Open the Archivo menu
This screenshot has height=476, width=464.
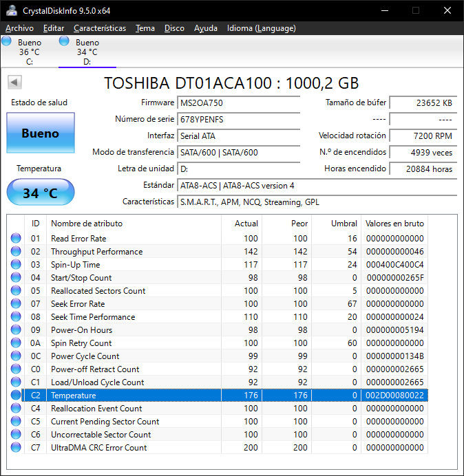click(19, 28)
